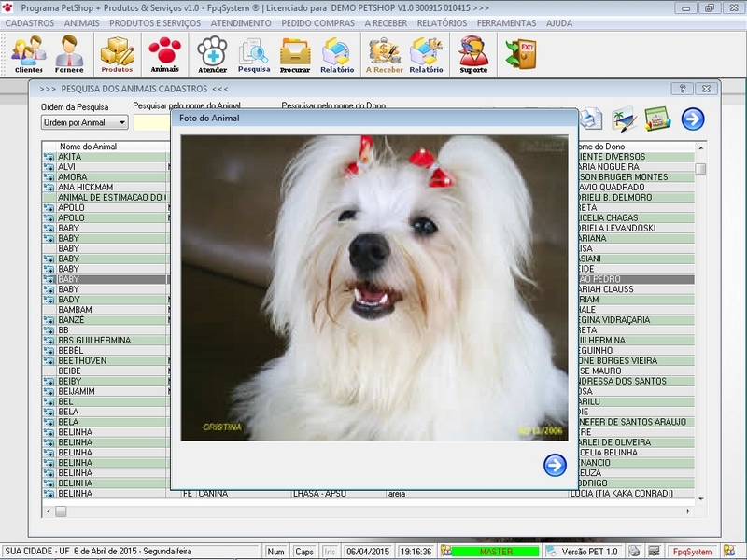This screenshot has width=747, height=560.
Task: Click the Suporte support icon
Action: [x=473, y=54]
